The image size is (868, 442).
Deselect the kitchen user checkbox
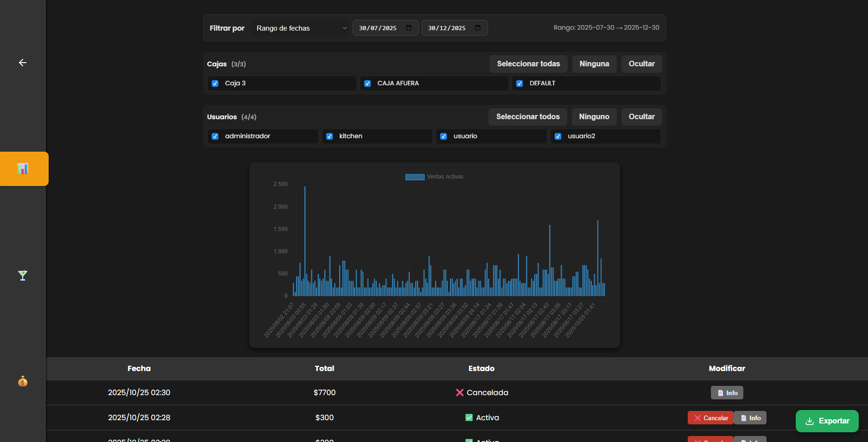[329, 136]
